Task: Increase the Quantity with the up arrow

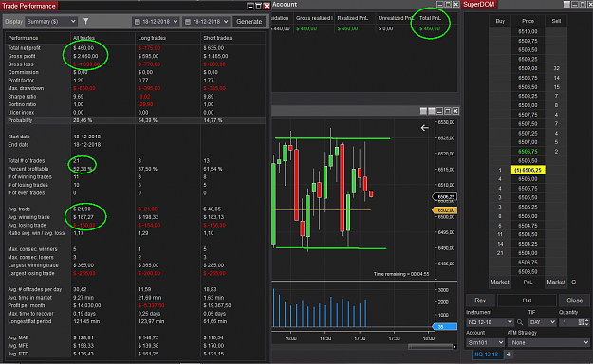Action: coord(586,320)
